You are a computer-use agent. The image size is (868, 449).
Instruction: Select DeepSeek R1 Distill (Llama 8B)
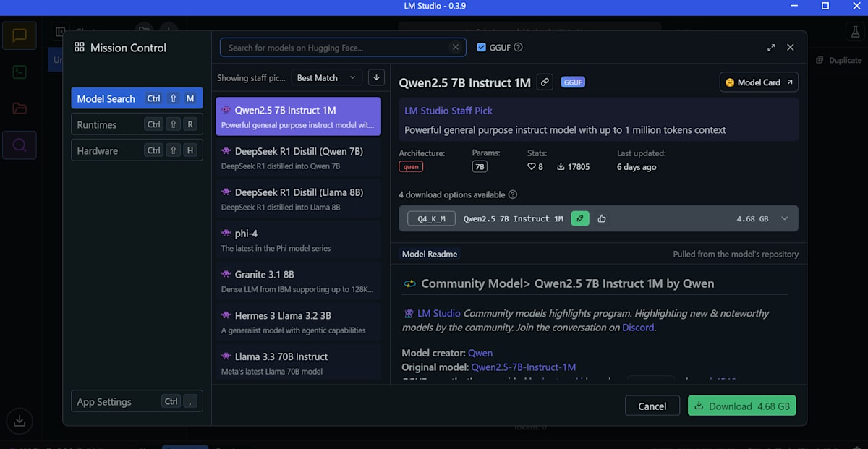click(x=298, y=199)
